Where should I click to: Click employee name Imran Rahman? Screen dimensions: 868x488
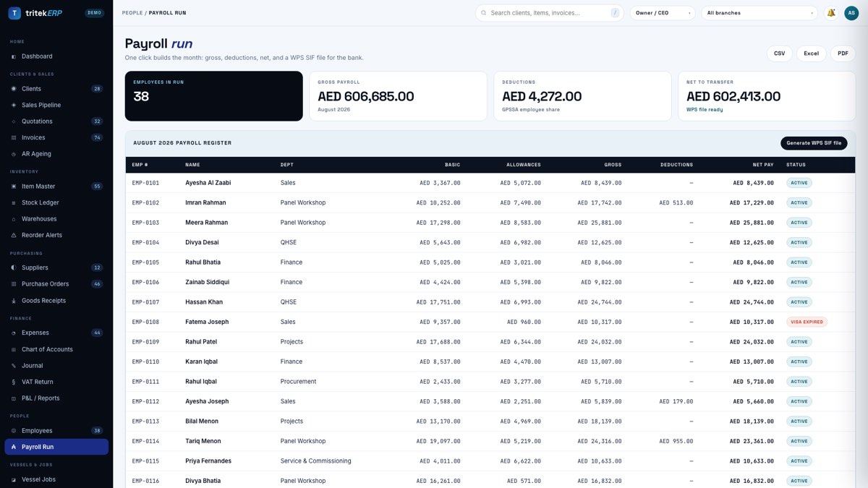pos(205,203)
